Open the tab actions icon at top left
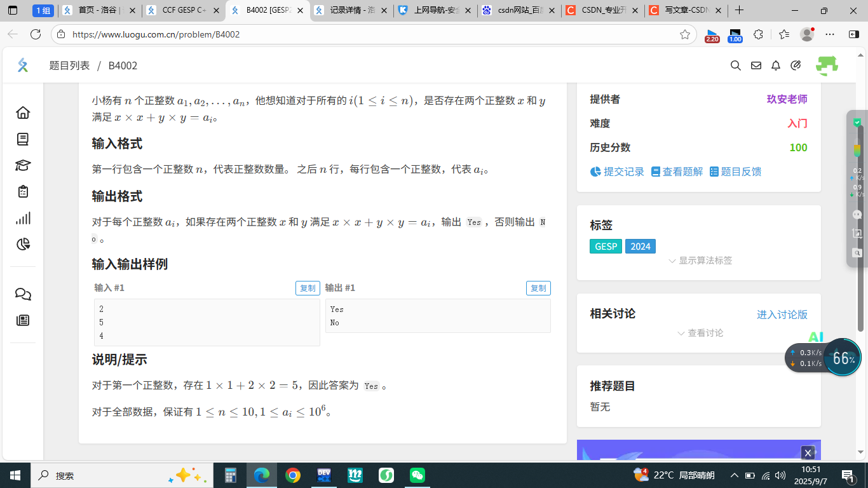 [x=13, y=11]
